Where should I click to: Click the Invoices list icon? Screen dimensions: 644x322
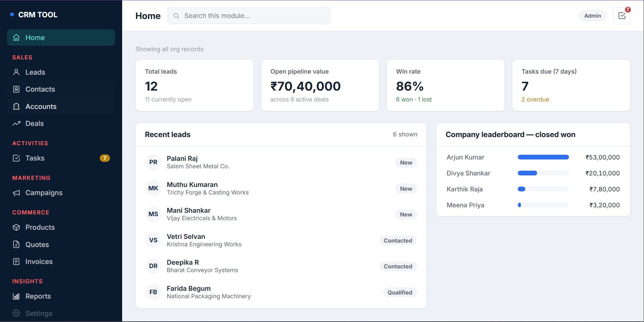pos(16,262)
